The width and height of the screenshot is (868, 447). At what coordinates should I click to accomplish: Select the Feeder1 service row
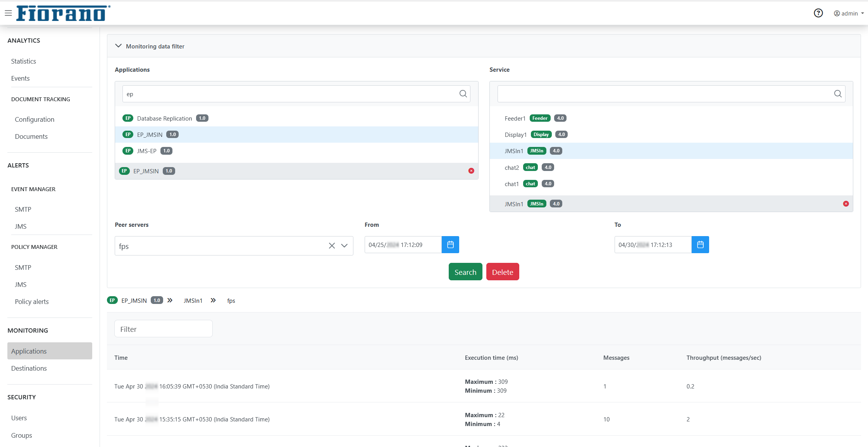pos(671,118)
